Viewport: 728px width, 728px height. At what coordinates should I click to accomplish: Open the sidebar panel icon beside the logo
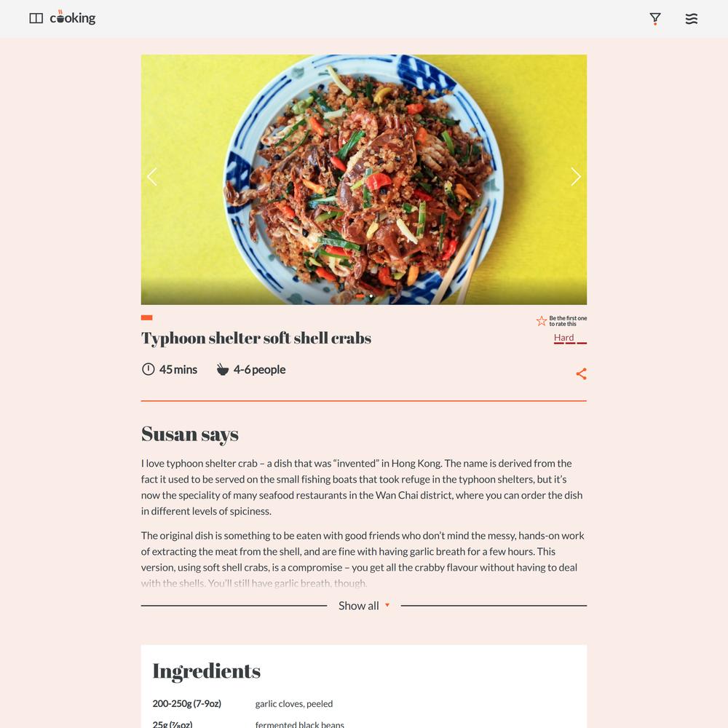[36, 18]
